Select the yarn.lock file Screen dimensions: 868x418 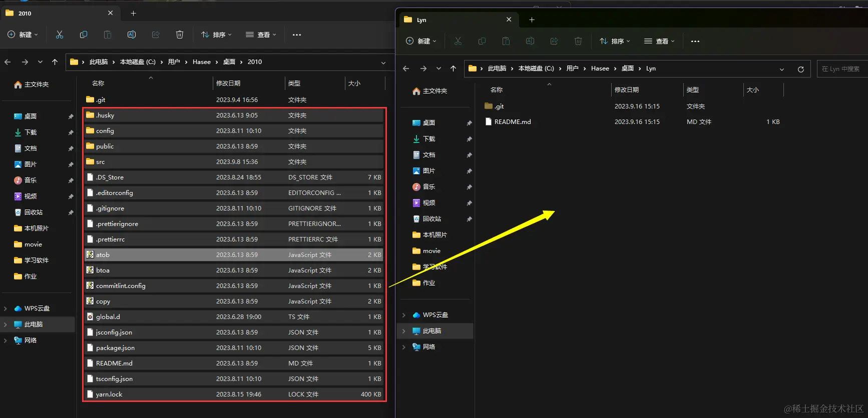(x=234, y=394)
